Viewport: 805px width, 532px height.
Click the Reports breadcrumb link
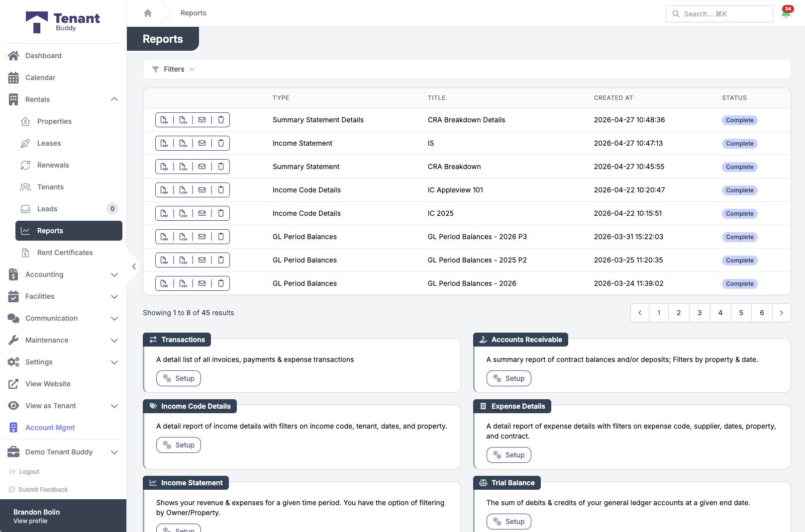point(194,13)
